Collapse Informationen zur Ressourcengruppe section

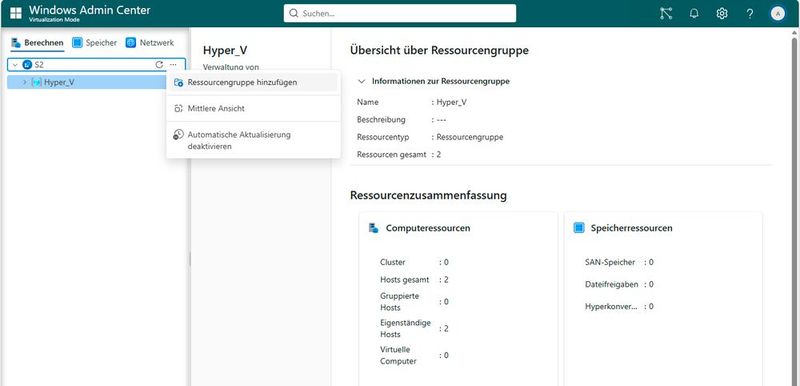[362, 81]
